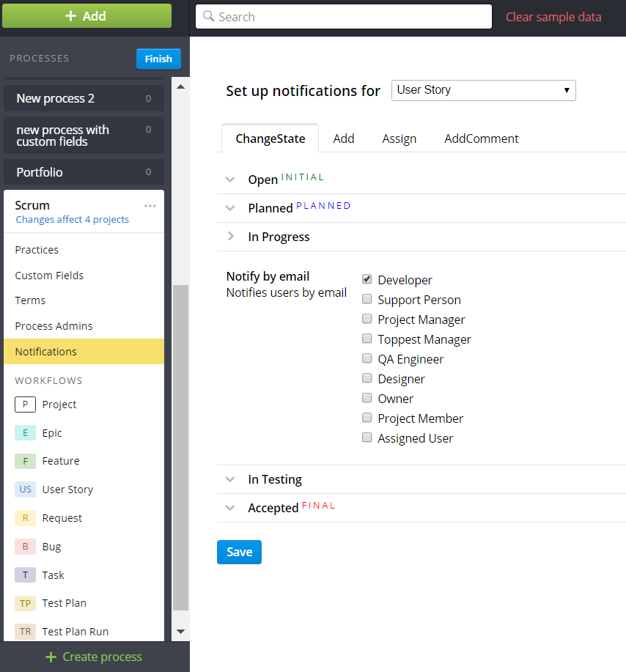Click the process list scrollbar down arrow
This screenshot has width=626, height=672.
coord(180,632)
